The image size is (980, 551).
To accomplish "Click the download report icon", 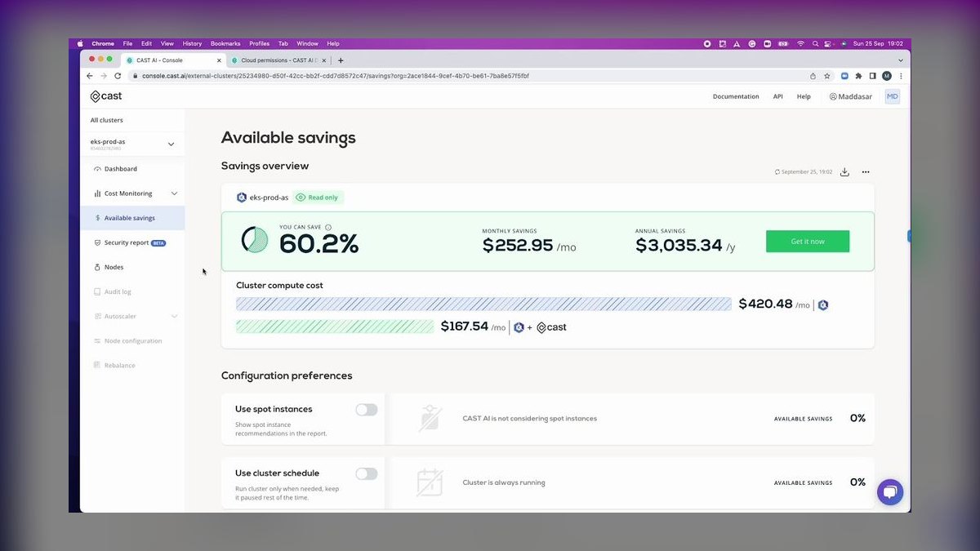I will [x=844, y=172].
